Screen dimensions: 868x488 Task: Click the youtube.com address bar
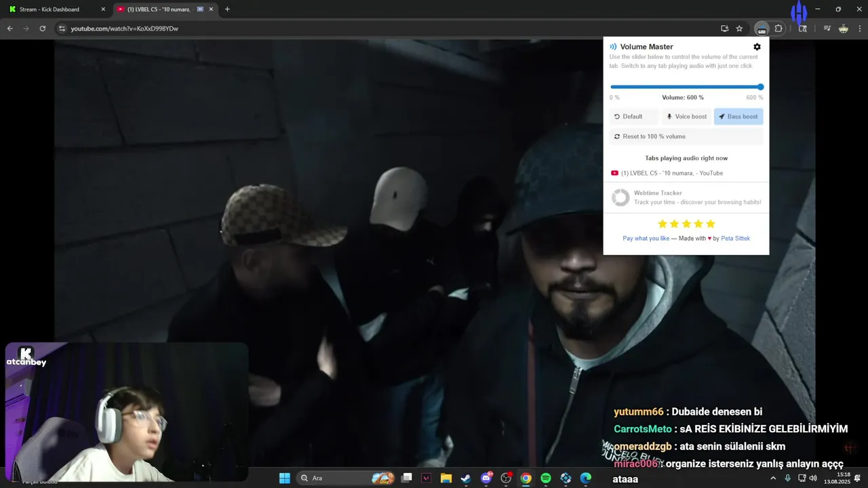pos(387,28)
